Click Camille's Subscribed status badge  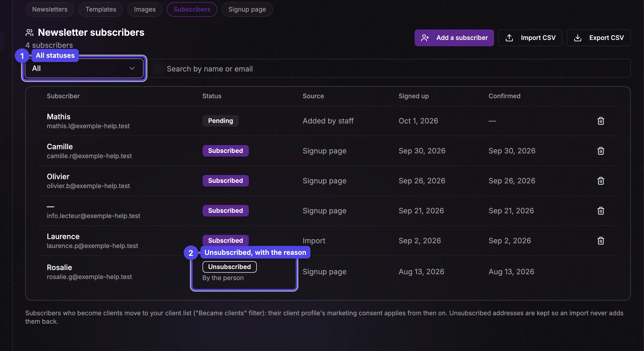point(225,151)
